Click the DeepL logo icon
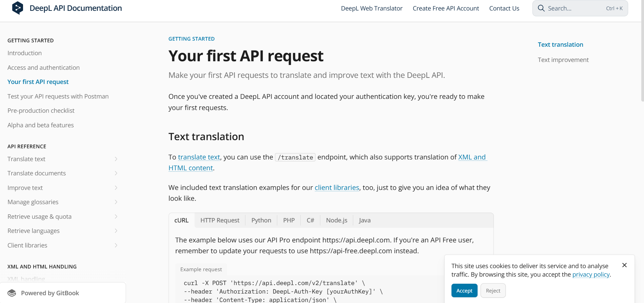Screen dimensions: 644x303 point(18,8)
